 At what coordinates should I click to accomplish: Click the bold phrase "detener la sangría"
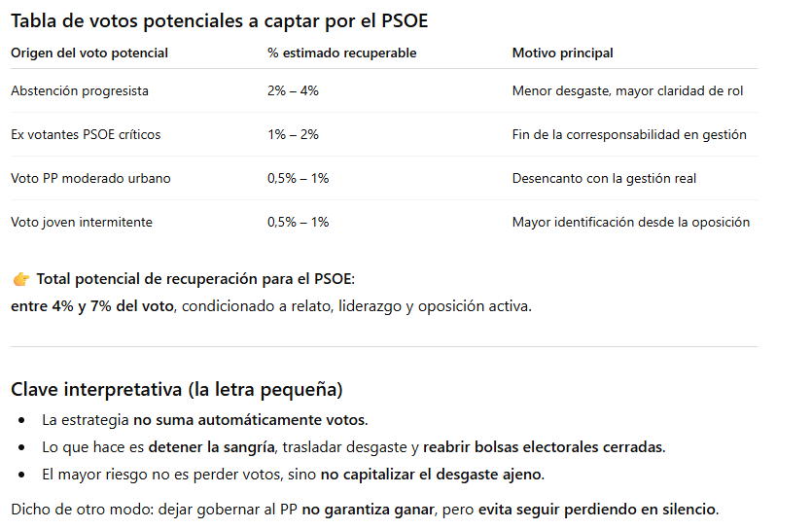pos(210,447)
